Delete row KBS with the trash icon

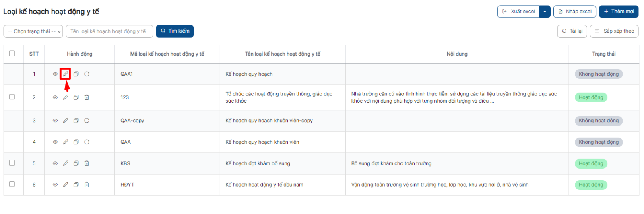click(x=87, y=163)
